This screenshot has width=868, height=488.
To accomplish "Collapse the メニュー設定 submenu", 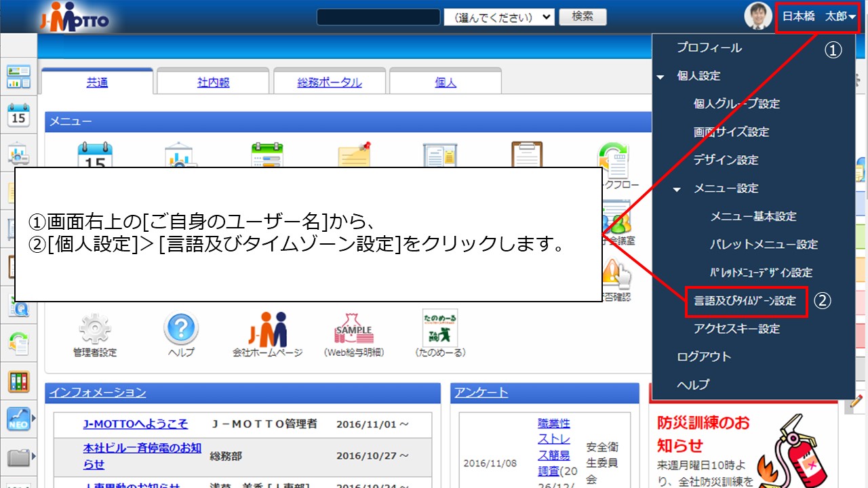I will pyautogui.click(x=677, y=189).
